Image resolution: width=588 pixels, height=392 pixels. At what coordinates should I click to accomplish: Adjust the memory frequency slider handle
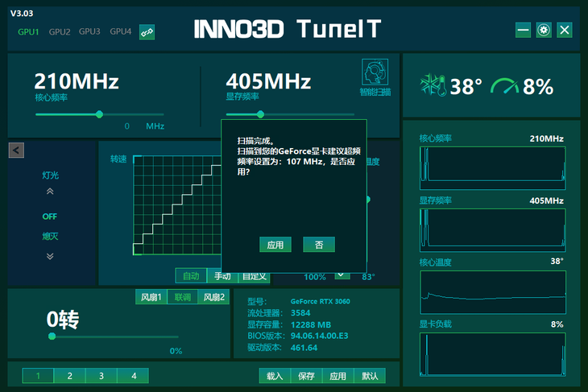pos(261,114)
